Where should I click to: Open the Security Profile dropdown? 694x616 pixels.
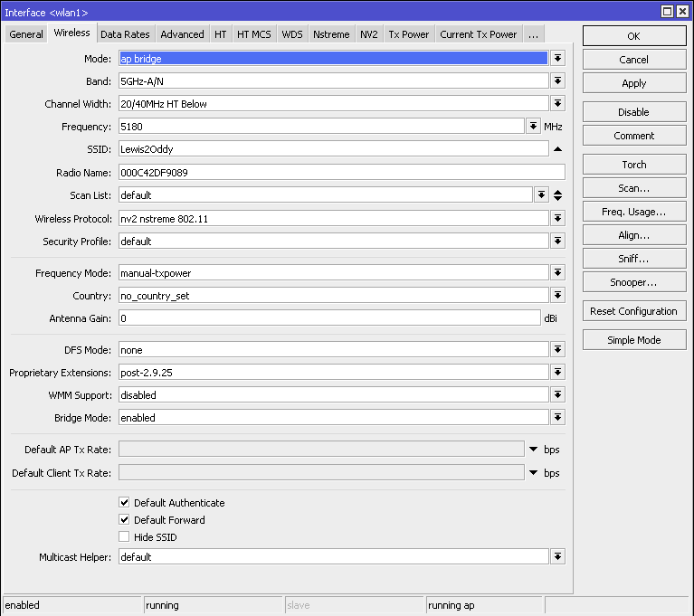(x=557, y=241)
